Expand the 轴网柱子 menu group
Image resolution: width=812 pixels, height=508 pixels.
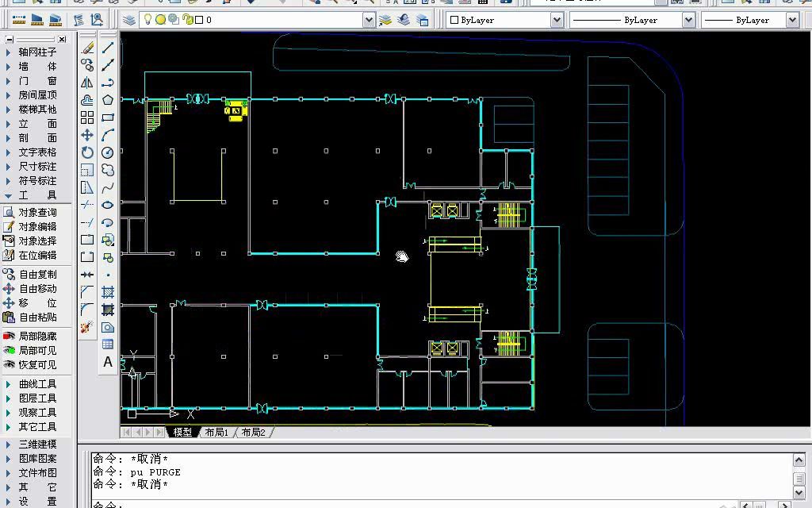click(x=32, y=52)
